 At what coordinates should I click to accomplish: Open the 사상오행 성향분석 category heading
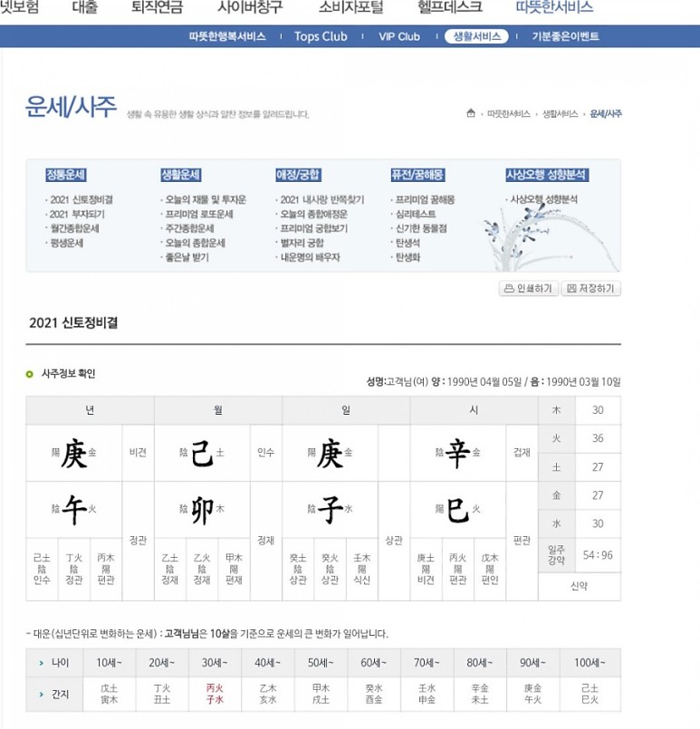(547, 175)
